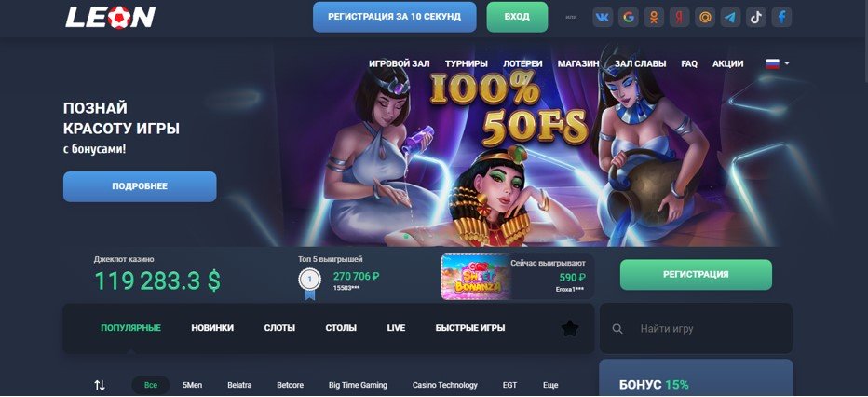Log in with the Telegram icon
The image size is (868, 397).
730,17
